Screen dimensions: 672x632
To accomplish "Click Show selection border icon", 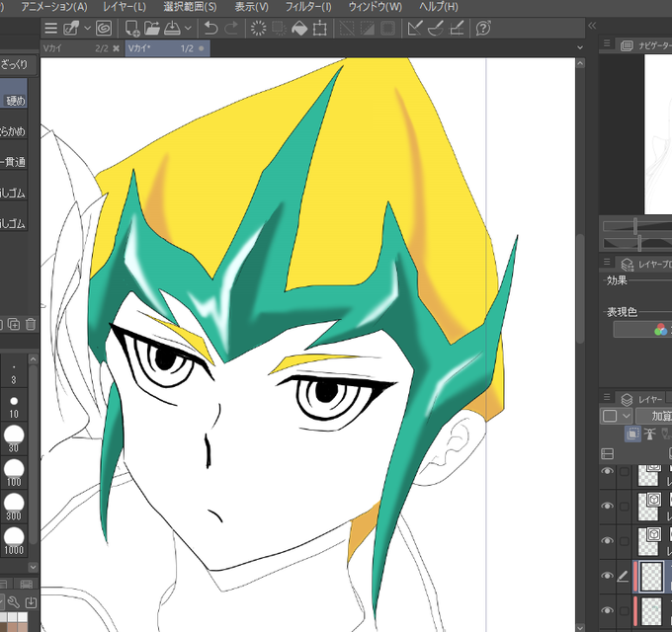I will [x=387, y=29].
